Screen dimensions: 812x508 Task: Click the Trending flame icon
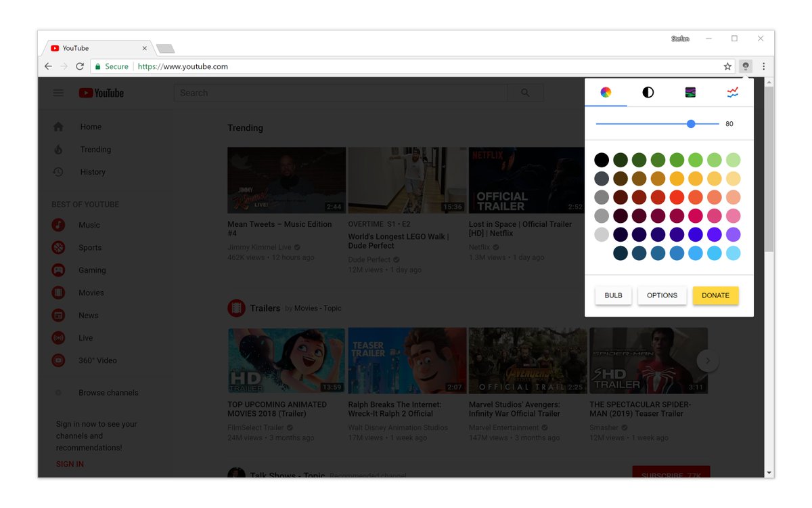click(x=58, y=150)
